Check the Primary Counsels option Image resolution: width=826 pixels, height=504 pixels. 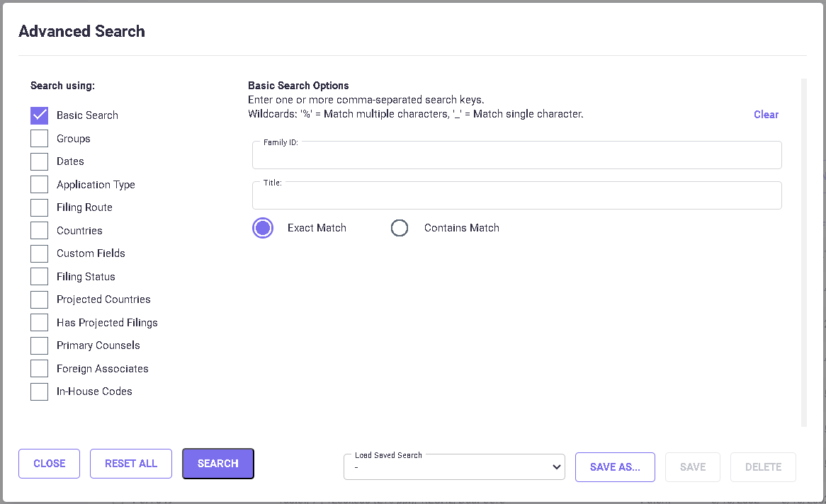coord(40,345)
